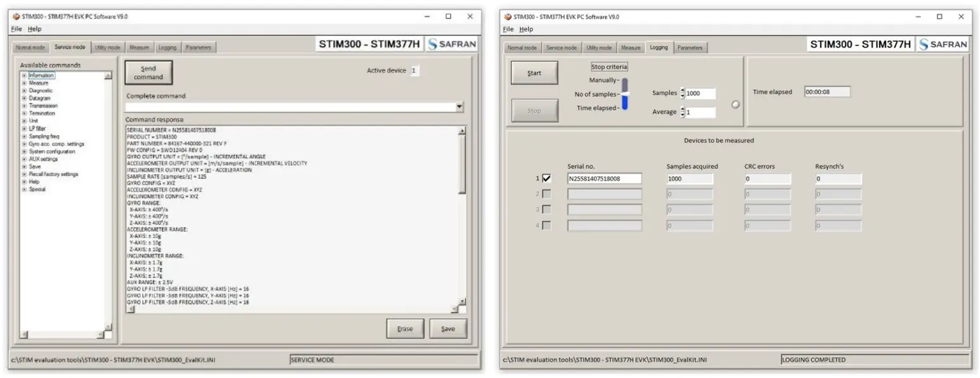Expand the Transmission command node

pyautogui.click(x=24, y=106)
